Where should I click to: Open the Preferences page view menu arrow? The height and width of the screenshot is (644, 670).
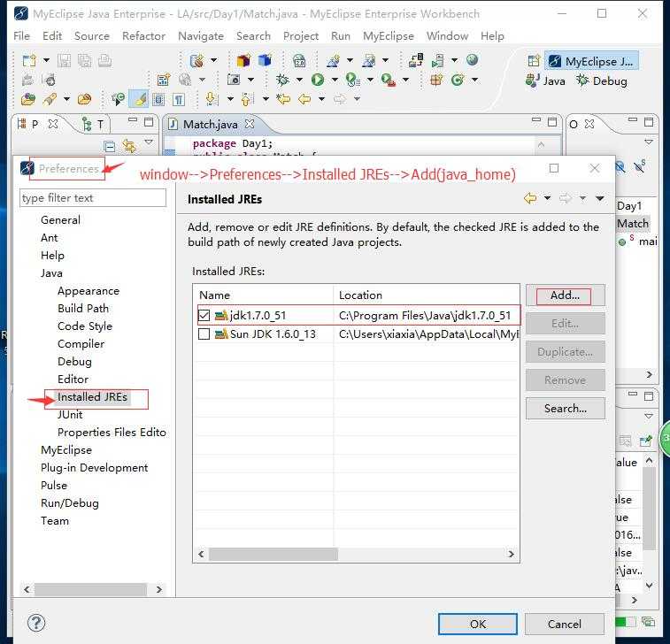(x=600, y=198)
